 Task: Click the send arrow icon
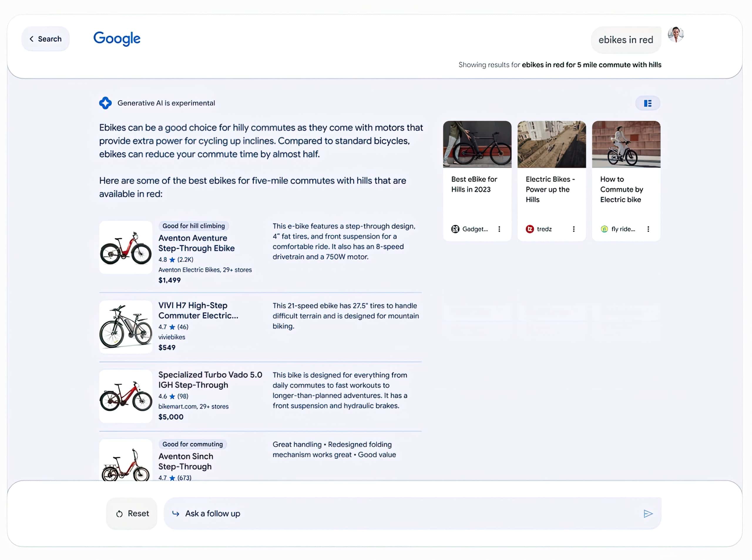click(648, 514)
